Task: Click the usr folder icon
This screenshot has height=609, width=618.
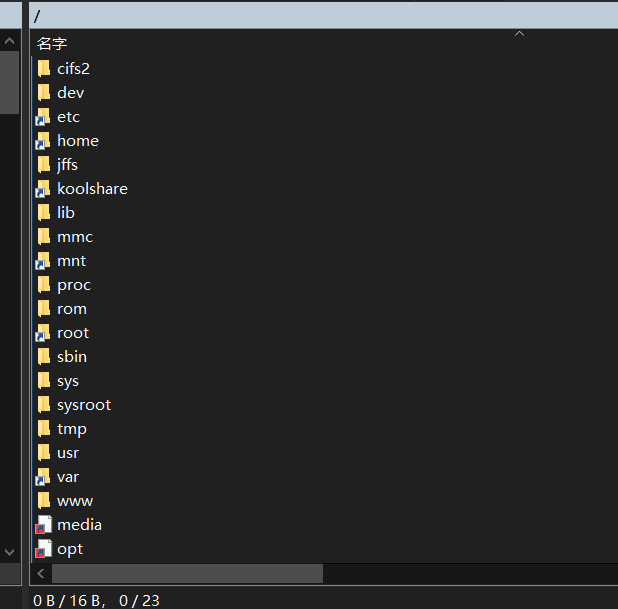Action: click(x=44, y=453)
